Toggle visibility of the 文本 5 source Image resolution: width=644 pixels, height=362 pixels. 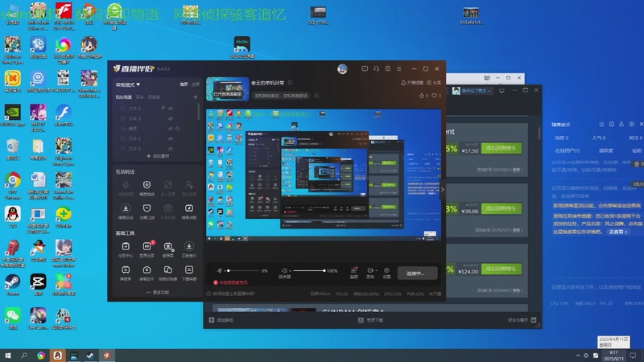171,138
